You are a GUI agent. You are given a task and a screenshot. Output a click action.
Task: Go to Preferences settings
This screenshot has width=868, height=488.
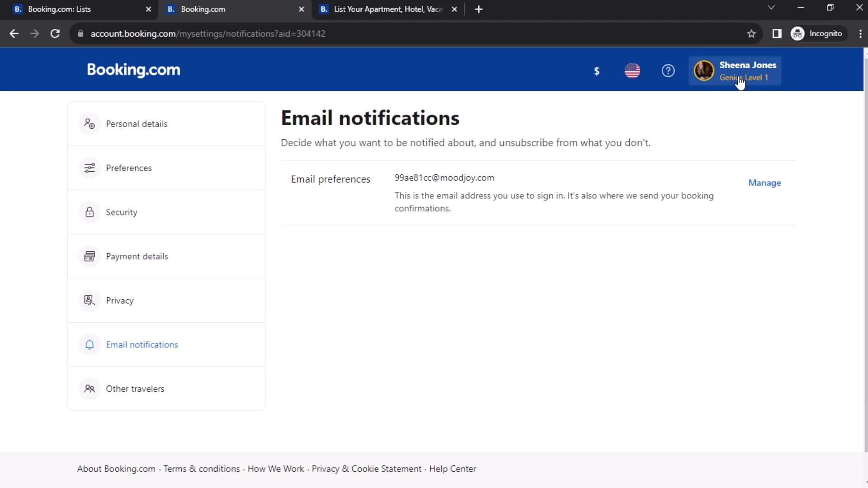tap(166, 168)
